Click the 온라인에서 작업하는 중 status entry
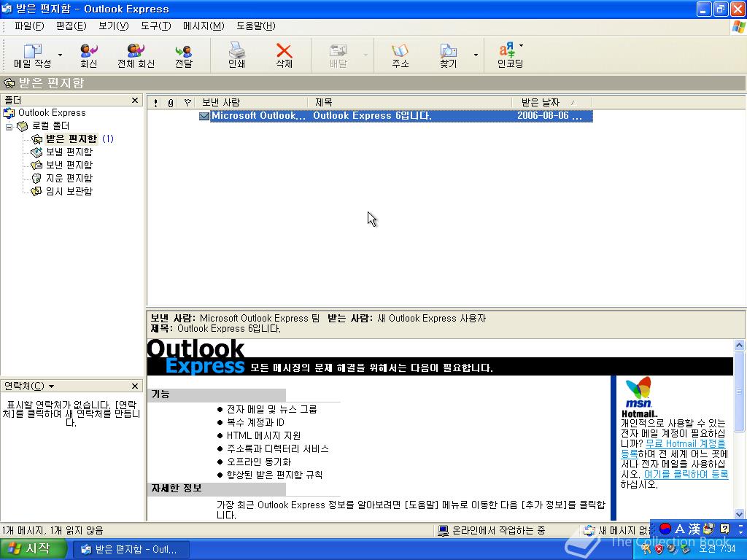The width and height of the screenshot is (747, 560). click(492, 531)
